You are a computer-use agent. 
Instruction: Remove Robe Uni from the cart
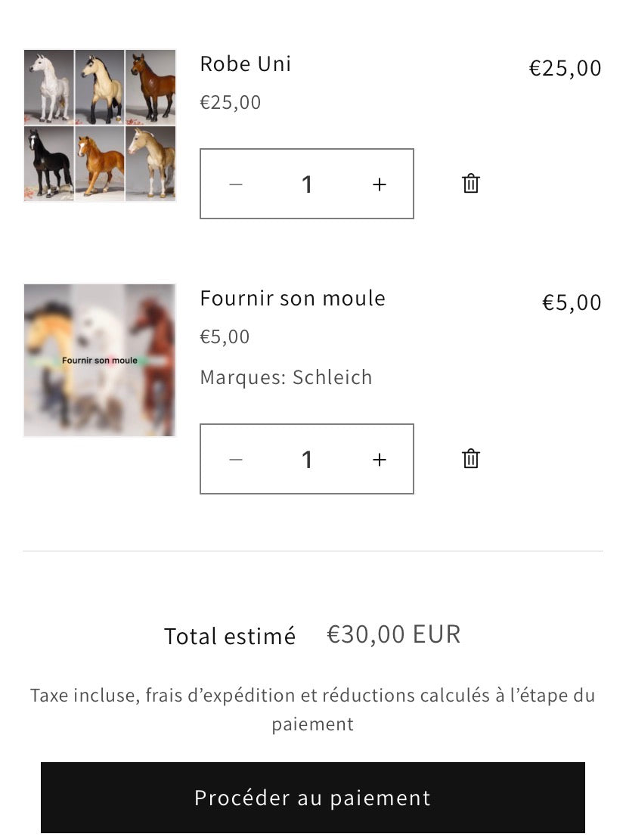(x=471, y=184)
